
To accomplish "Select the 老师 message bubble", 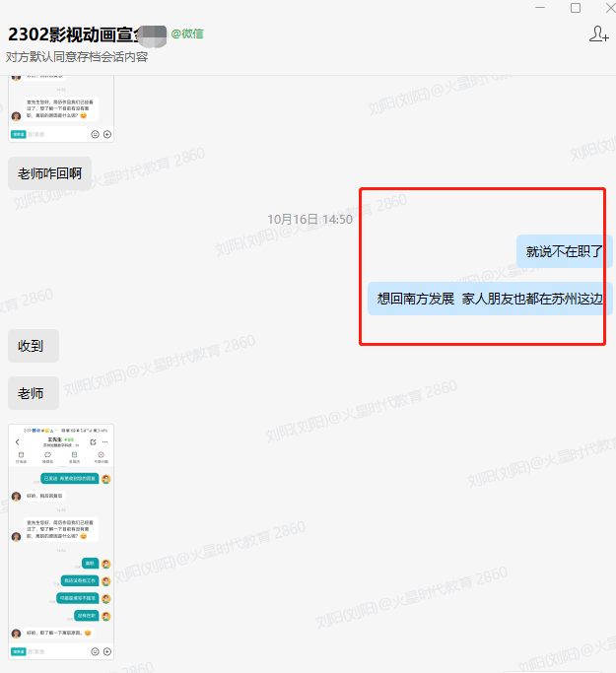I will [x=34, y=393].
